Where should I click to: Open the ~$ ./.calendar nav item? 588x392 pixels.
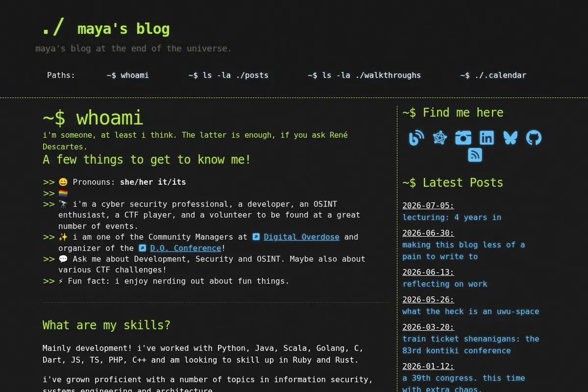click(x=493, y=75)
